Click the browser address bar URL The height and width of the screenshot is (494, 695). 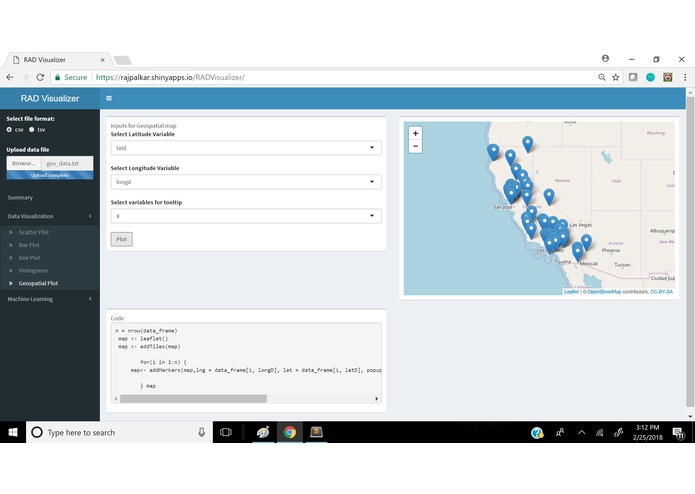pos(170,77)
